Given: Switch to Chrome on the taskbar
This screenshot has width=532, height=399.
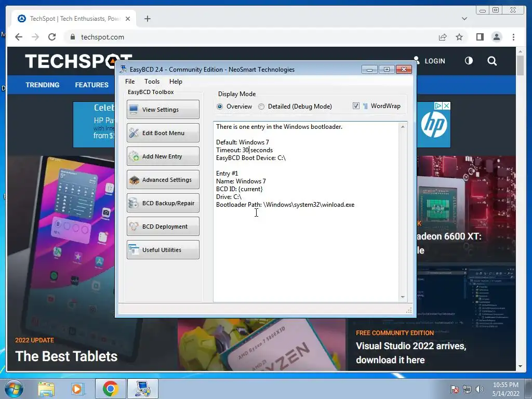Looking at the screenshot, I should [110, 389].
